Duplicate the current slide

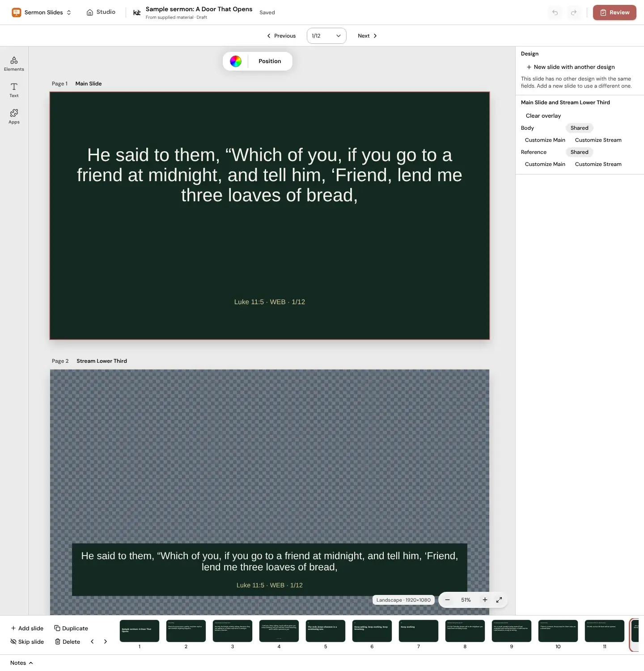point(71,629)
